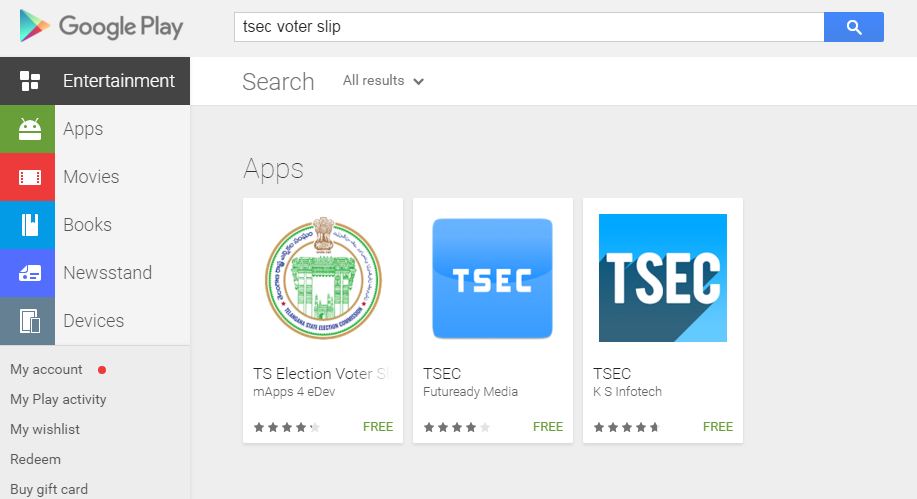The image size is (917, 499).
Task: Click in the search box containing 'tsec voter slip'
Action: pyautogui.click(x=528, y=27)
